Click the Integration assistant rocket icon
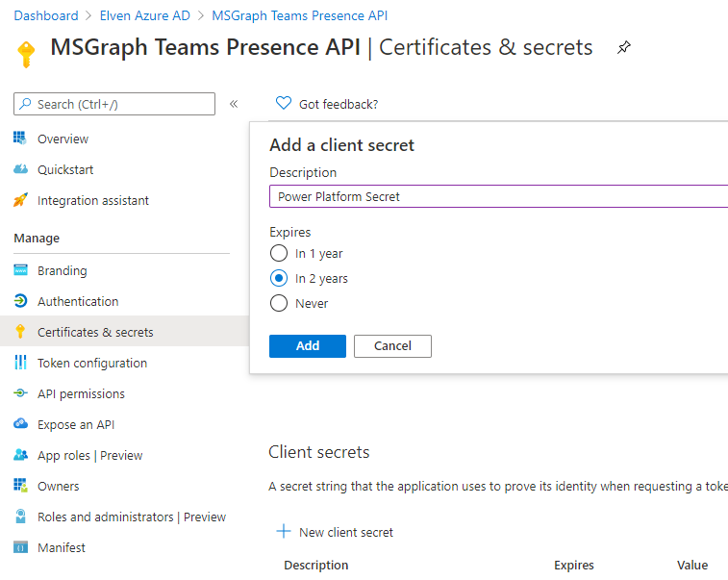 click(x=20, y=200)
